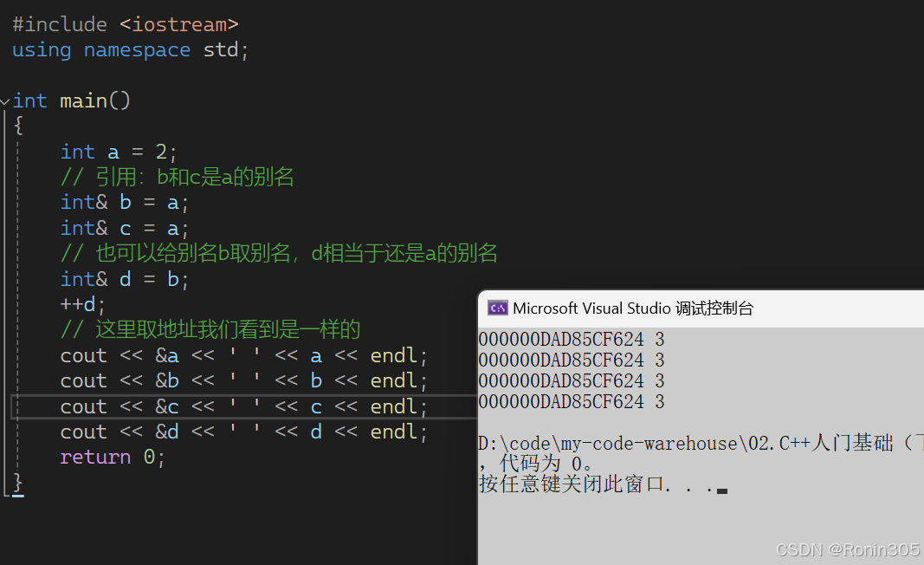Place cursor on the ++d statement
Viewport: 924px width, 565px height.
pos(82,304)
